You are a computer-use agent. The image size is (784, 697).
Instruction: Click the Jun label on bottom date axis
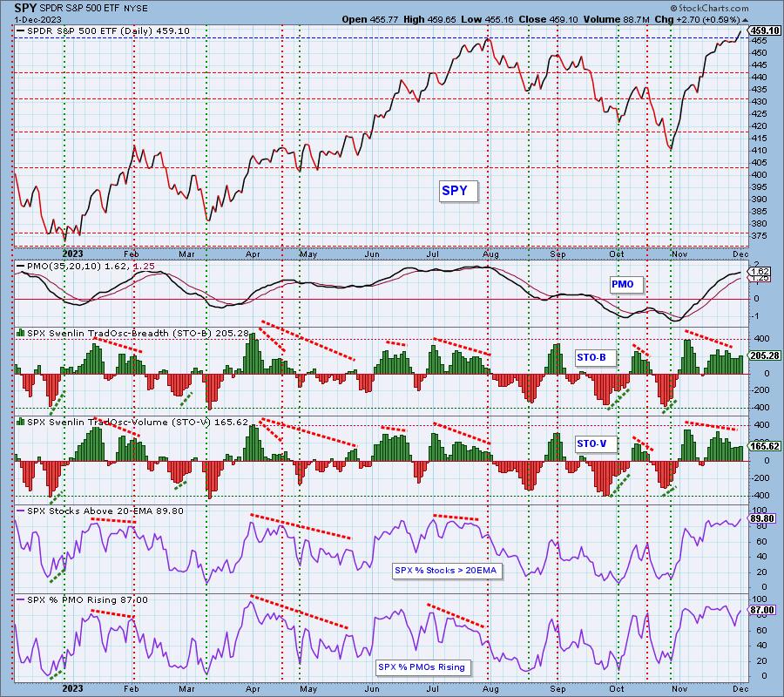point(372,689)
